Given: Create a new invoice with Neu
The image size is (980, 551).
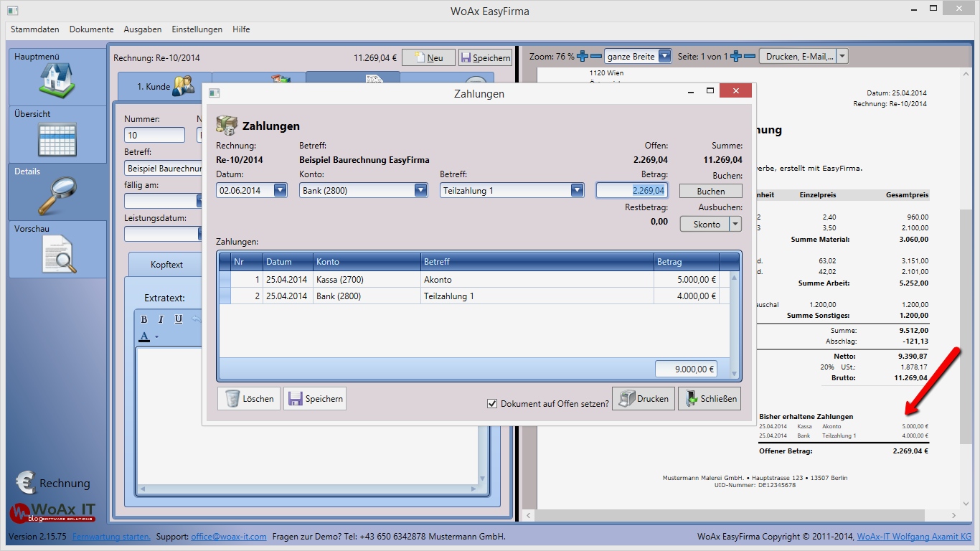Looking at the screenshot, I should coord(428,58).
